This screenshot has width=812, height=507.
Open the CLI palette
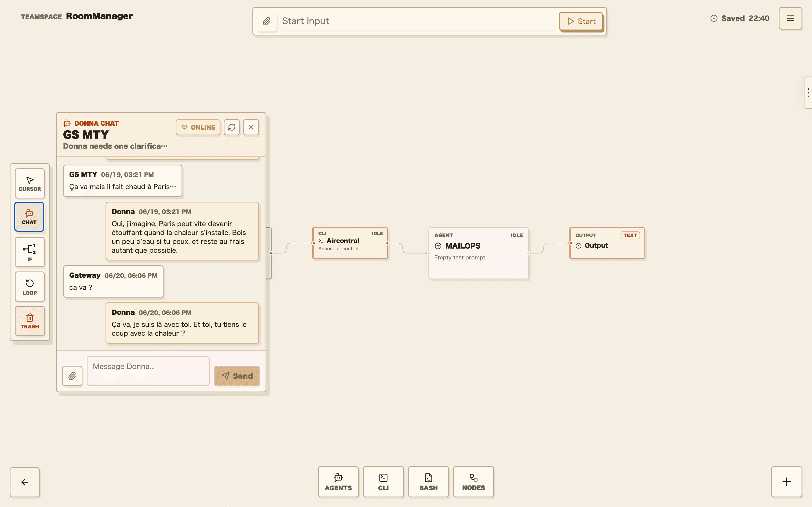click(x=383, y=482)
